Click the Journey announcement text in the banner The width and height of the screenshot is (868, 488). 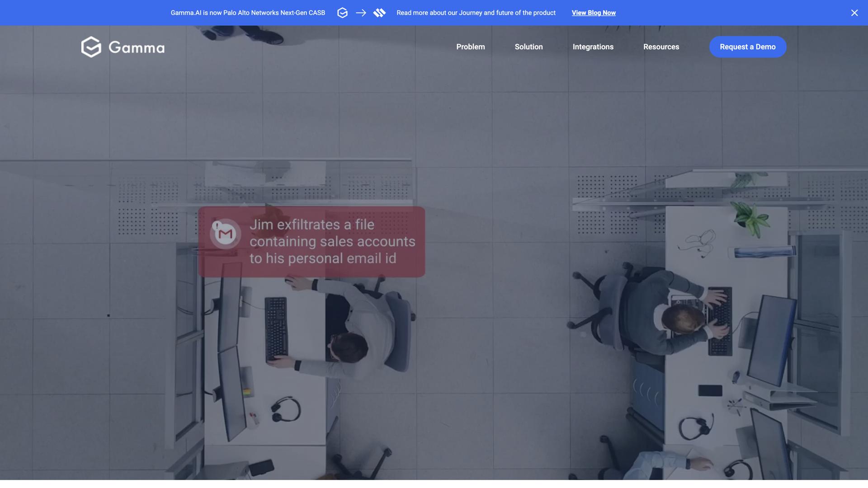[476, 13]
